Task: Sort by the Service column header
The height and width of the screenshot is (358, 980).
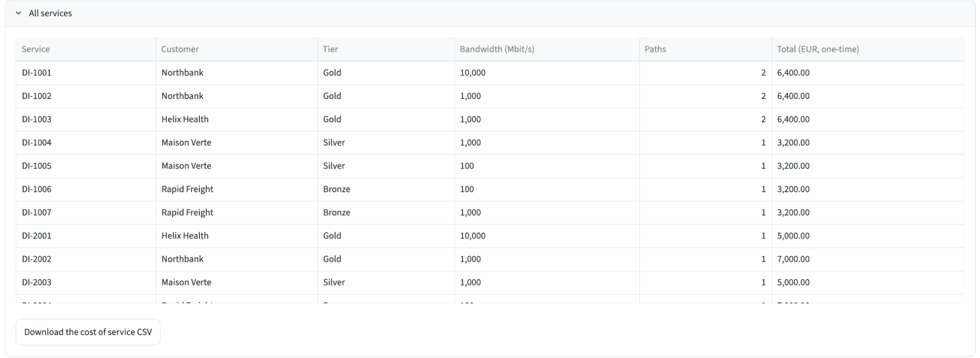Action: click(86, 49)
